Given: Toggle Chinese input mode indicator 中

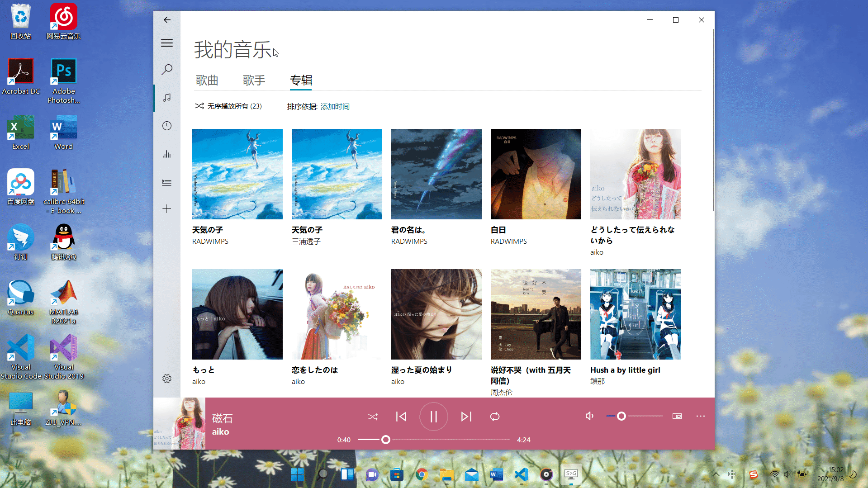Looking at the screenshot, I should [x=732, y=474].
